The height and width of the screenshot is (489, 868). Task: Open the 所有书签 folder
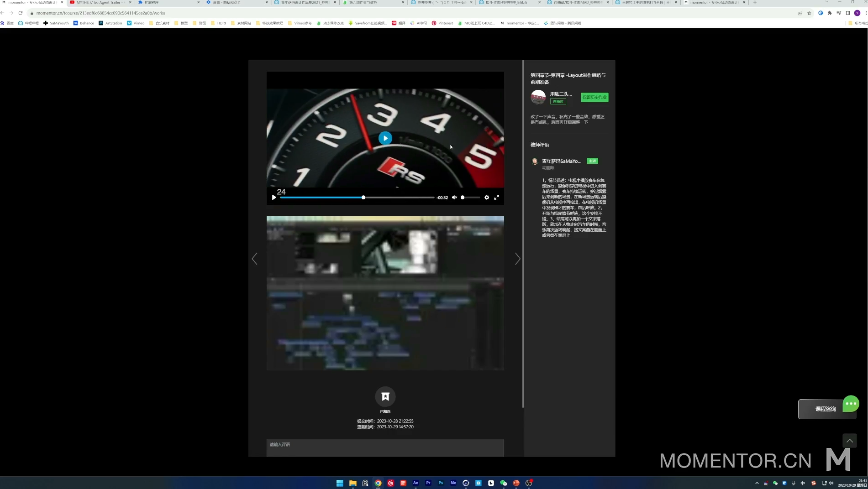click(858, 23)
